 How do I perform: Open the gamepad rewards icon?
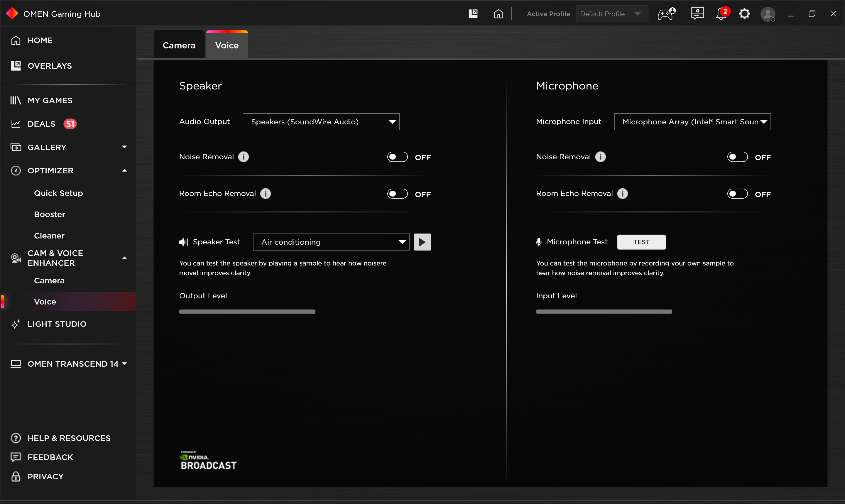tap(666, 13)
